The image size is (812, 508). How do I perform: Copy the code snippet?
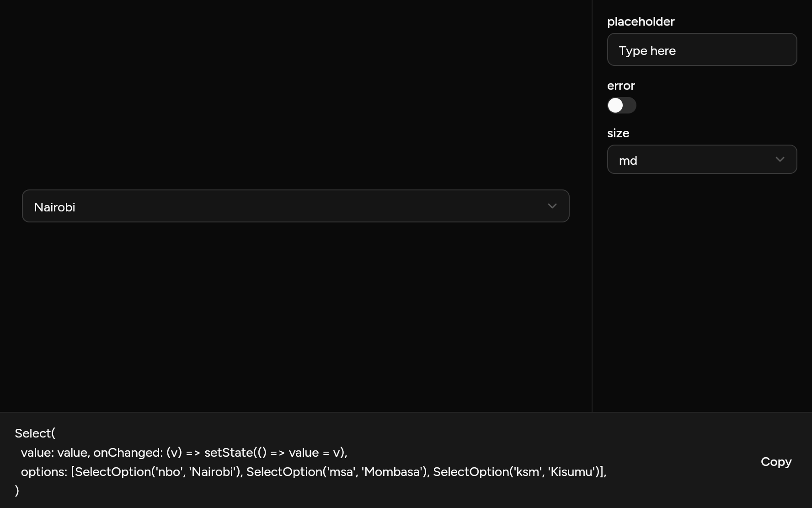coord(776,462)
